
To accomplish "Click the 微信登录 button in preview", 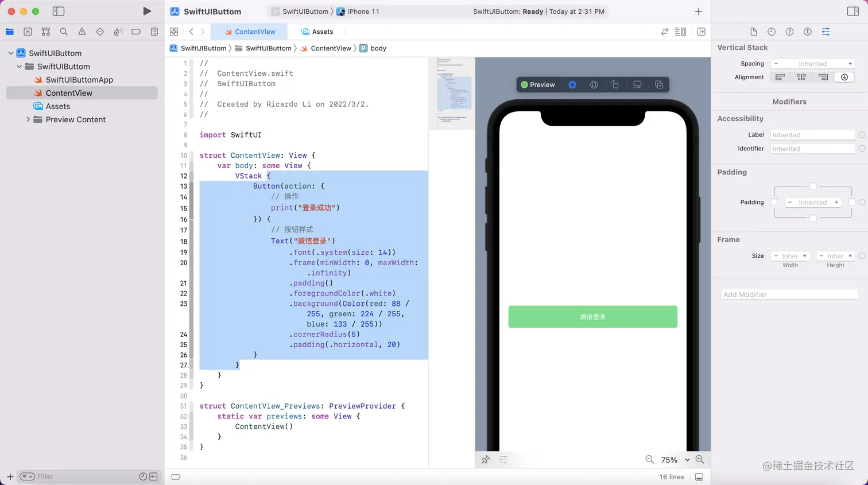I will pyautogui.click(x=592, y=317).
